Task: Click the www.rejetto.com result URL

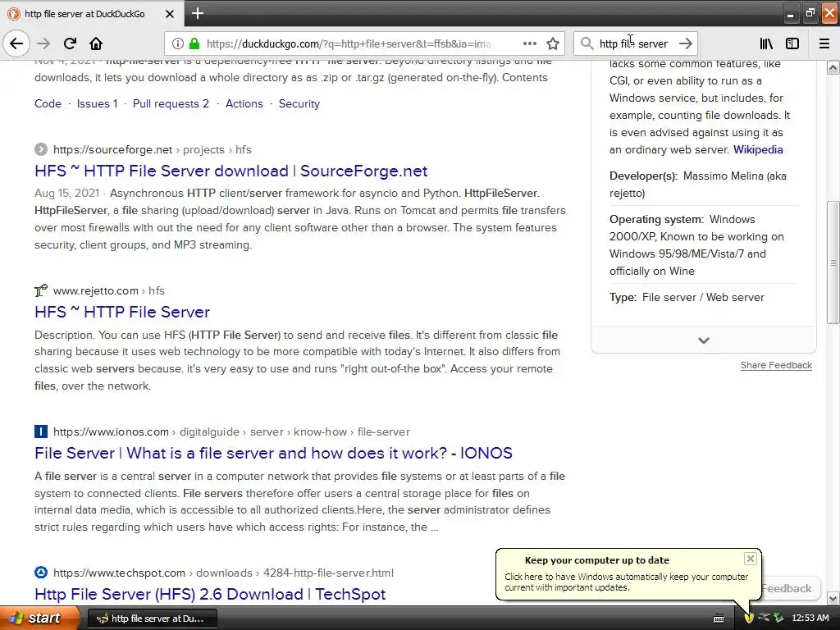Action: click(x=109, y=290)
